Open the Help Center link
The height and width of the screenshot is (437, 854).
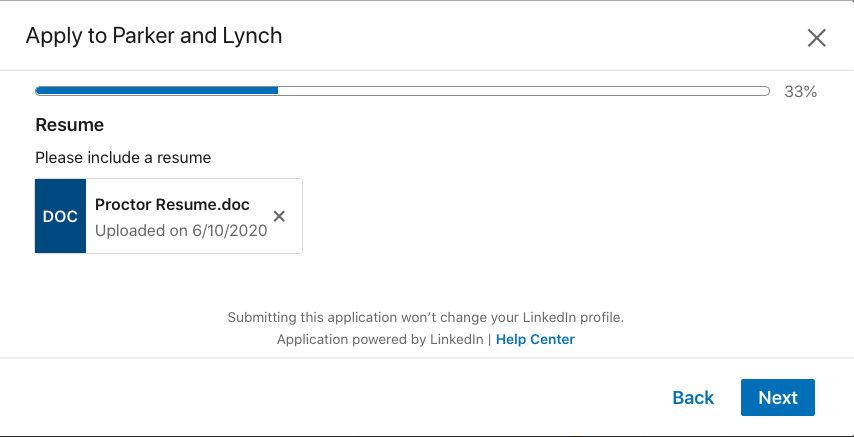click(535, 339)
